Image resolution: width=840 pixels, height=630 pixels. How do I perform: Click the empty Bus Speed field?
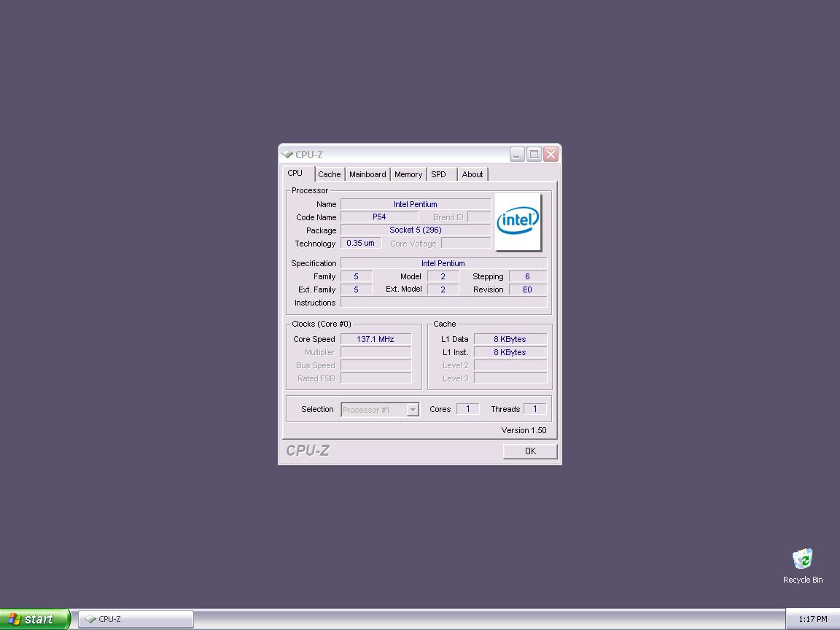coord(376,365)
